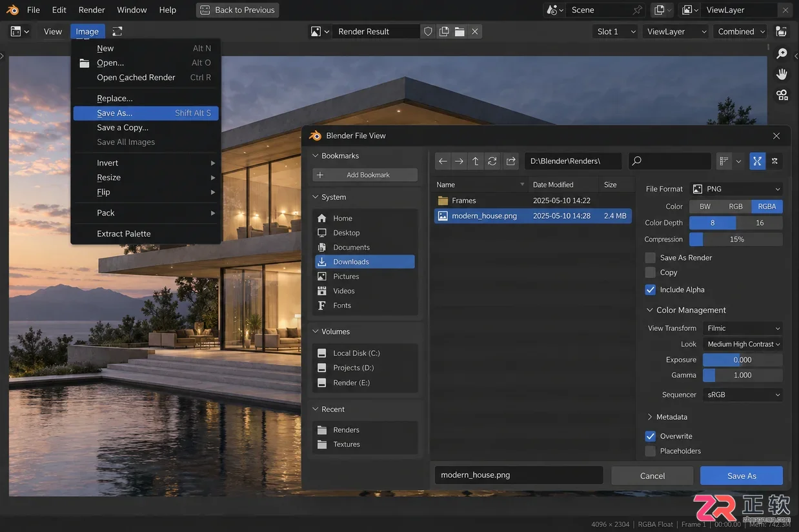799x532 pixels.
Task: Go to the parent directory
Action: click(476, 161)
